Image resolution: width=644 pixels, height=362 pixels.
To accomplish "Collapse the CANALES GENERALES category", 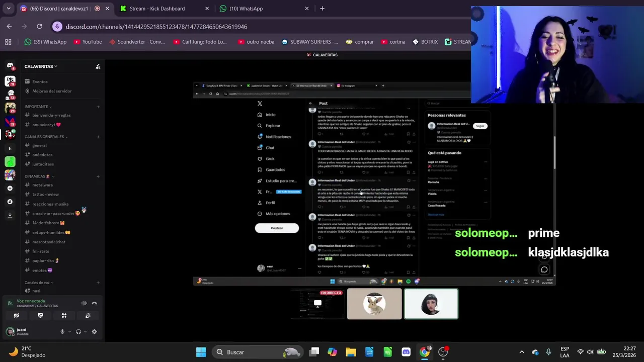I will pyautogui.click(x=46, y=137).
